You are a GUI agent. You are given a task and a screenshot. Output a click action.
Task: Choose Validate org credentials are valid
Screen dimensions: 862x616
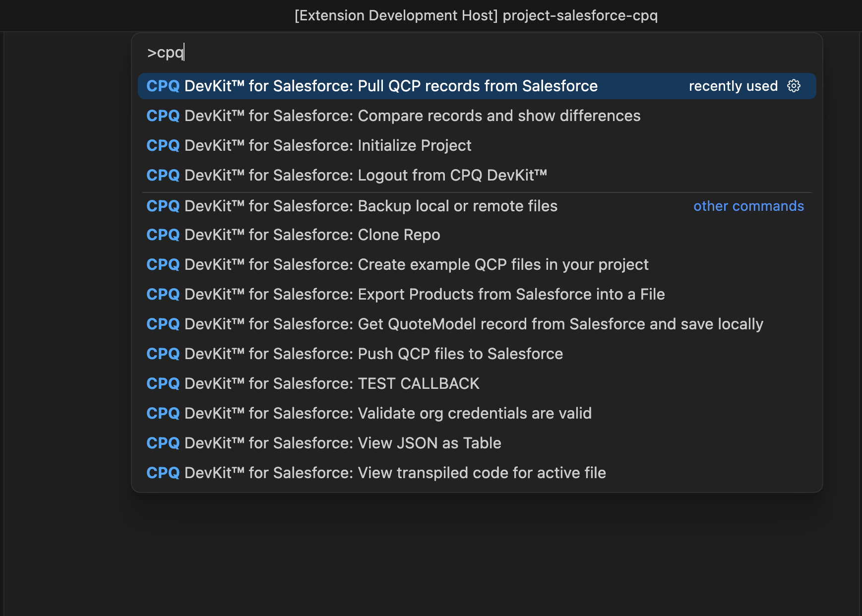(x=477, y=413)
